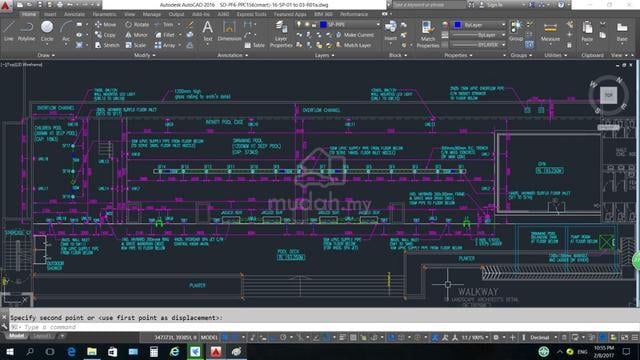
Task: Toggle the MODEL space button in status bar
Action: (209, 338)
